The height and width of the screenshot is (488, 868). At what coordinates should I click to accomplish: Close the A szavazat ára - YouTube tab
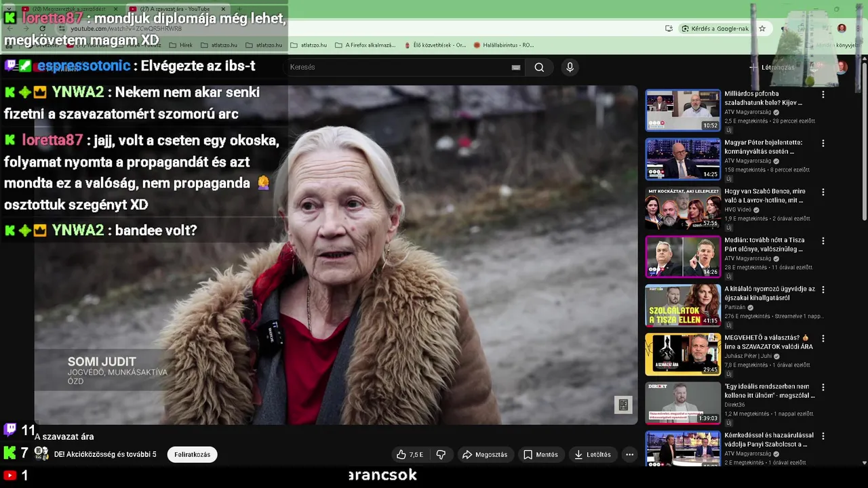223,9
